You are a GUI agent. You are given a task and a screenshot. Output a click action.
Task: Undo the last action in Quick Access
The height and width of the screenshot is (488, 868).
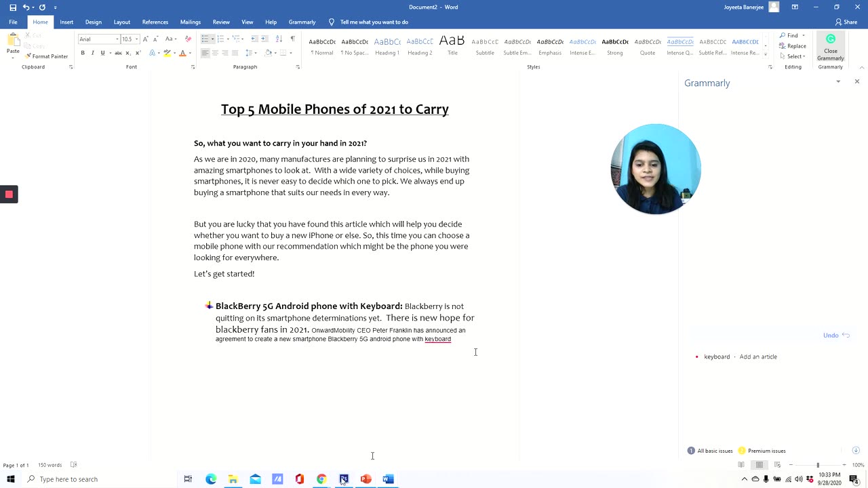pyautogui.click(x=26, y=7)
